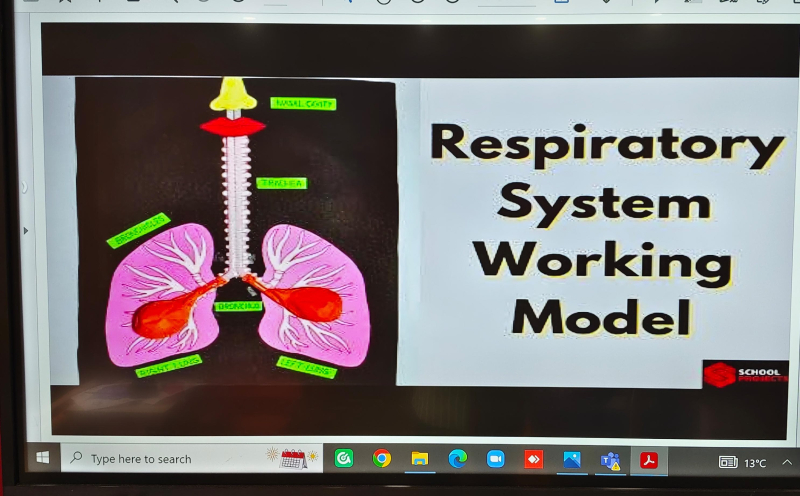The height and width of the screenshot is (496, 800).
Task: Open the red AnyDesk taskbar app
Action: coord(534,460)
